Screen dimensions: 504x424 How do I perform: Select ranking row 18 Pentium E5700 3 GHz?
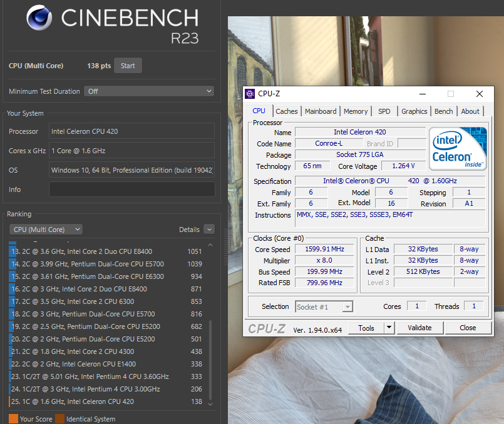pos(106,314)
